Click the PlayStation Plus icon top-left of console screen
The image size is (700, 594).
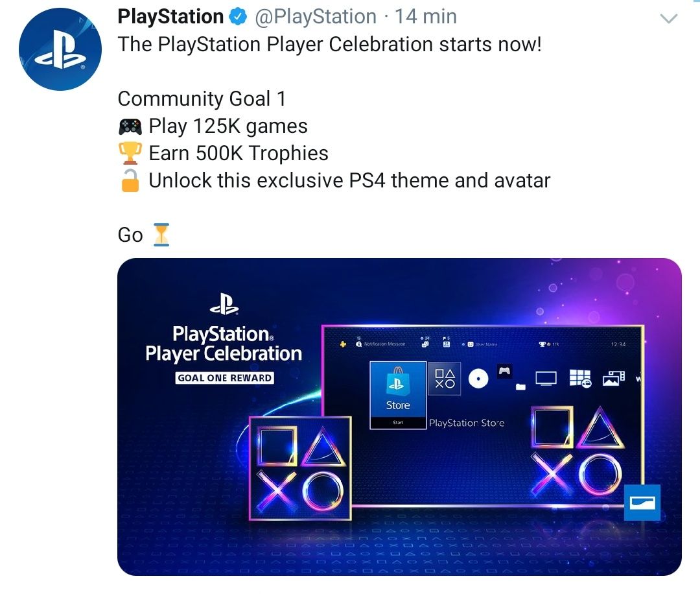tap(342, 343)
